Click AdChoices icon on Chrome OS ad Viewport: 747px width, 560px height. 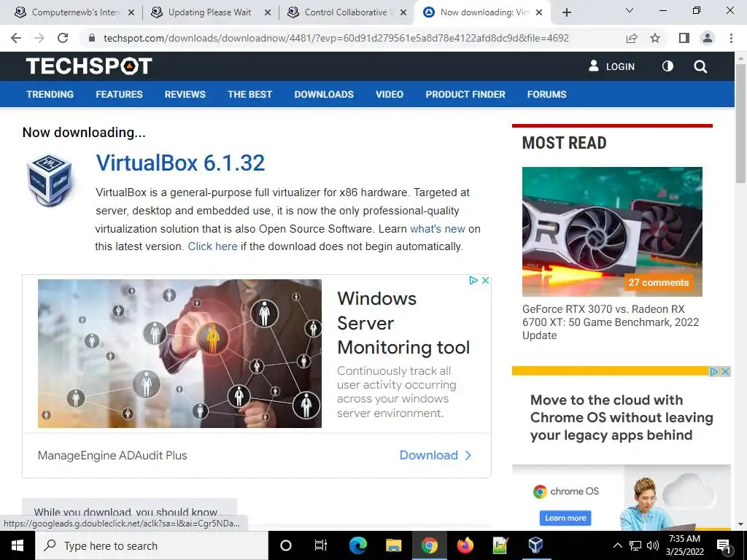coord(714,371)
